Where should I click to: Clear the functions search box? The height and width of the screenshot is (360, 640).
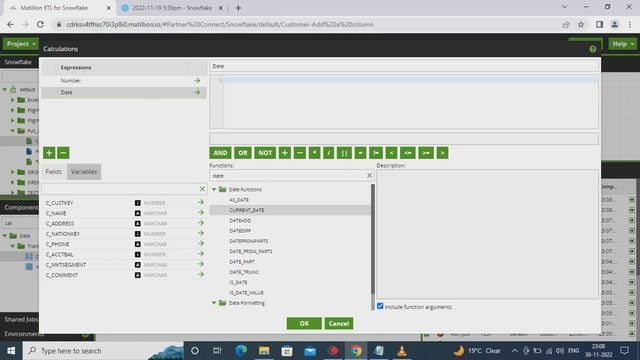369,176
